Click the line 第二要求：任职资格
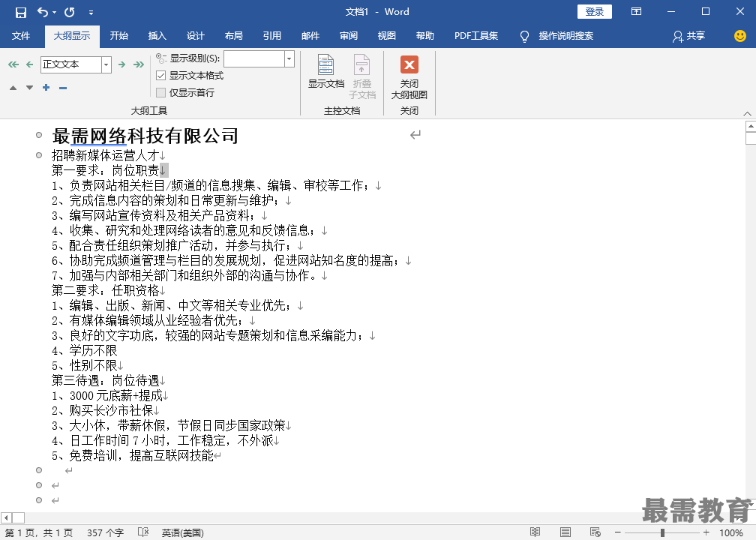The width and height of the screenshot is (756, 540). (x=105, y=290)
